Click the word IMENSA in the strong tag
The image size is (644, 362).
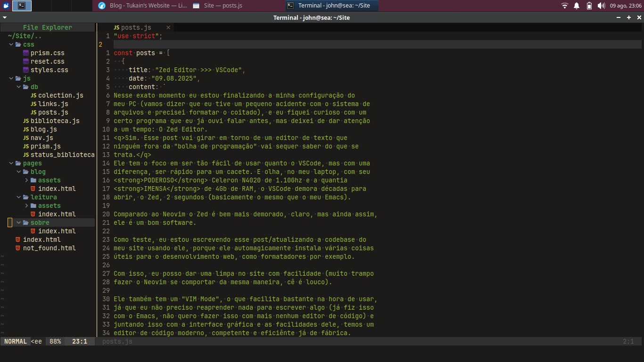pos(155,189)
